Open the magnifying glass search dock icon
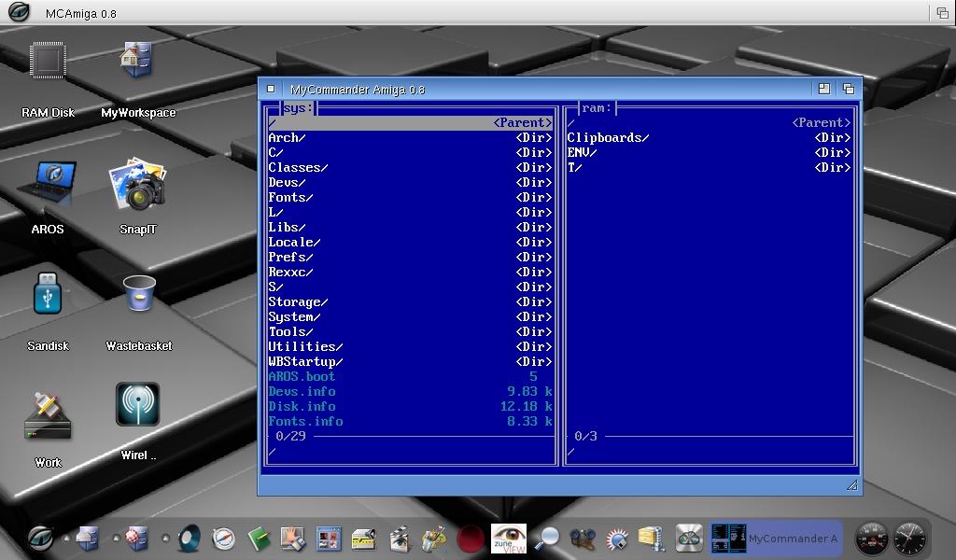Viewport: 956px width, 560px height. 547,539
